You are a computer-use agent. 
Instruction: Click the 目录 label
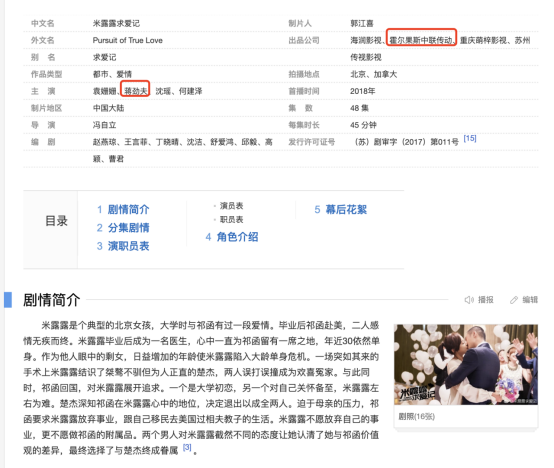pyautogui.click(x=56, y=221)
